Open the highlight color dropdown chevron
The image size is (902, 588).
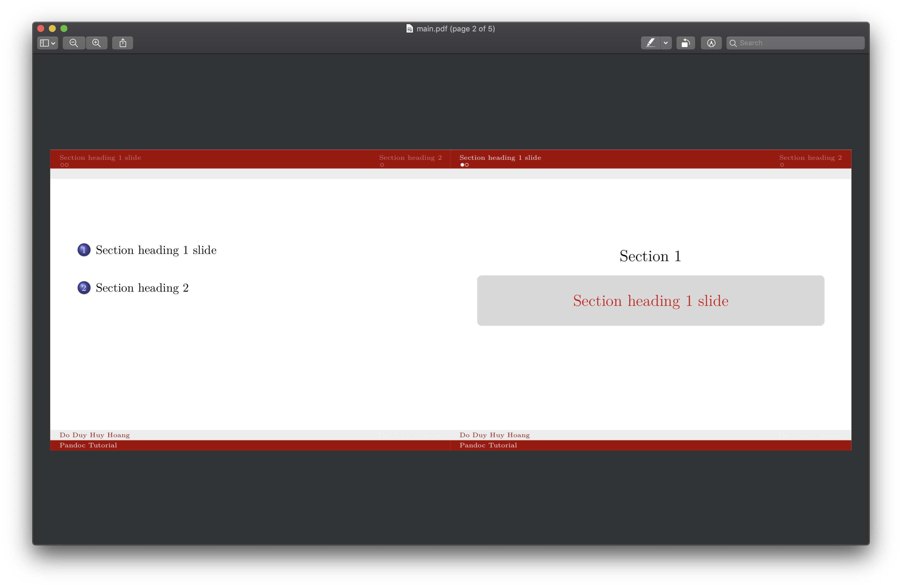666,43
